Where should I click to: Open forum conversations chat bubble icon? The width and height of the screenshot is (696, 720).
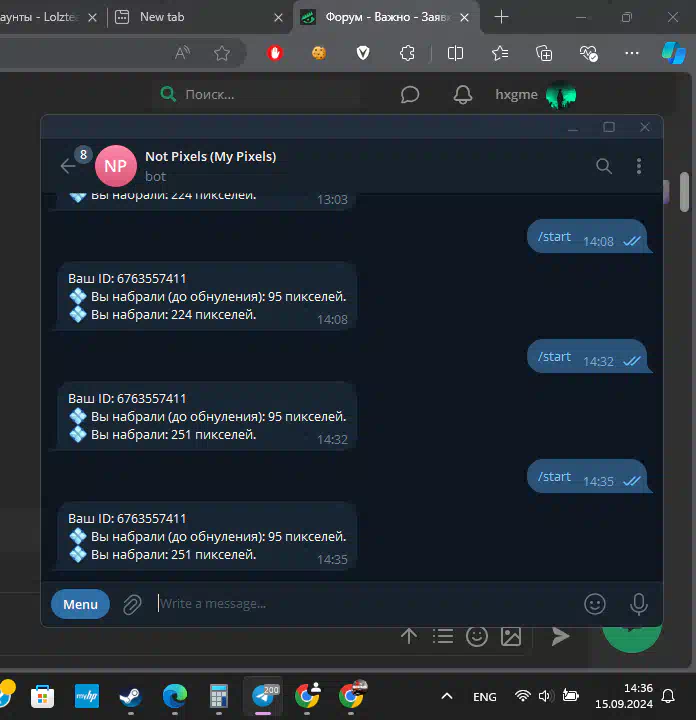point(410,94)
